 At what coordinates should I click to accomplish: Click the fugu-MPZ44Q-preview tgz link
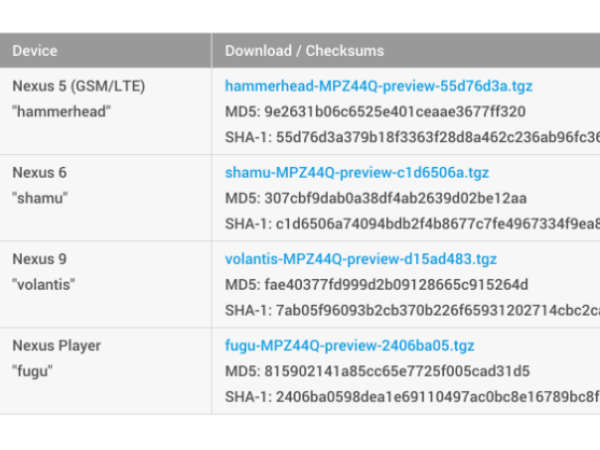point(349,346)
